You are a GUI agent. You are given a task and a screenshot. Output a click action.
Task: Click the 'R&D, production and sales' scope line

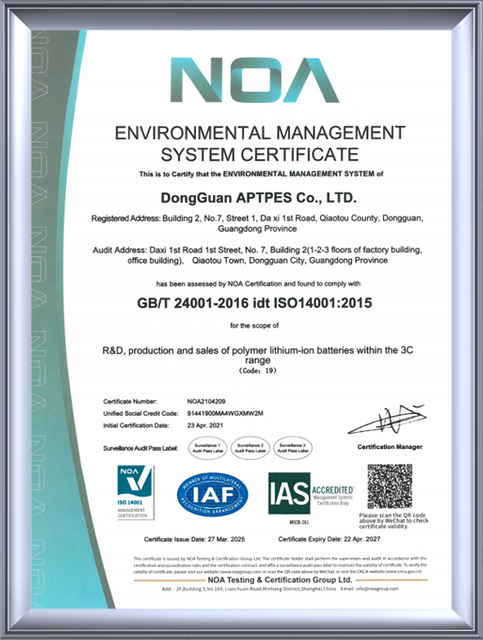click(x=258, y=350)
